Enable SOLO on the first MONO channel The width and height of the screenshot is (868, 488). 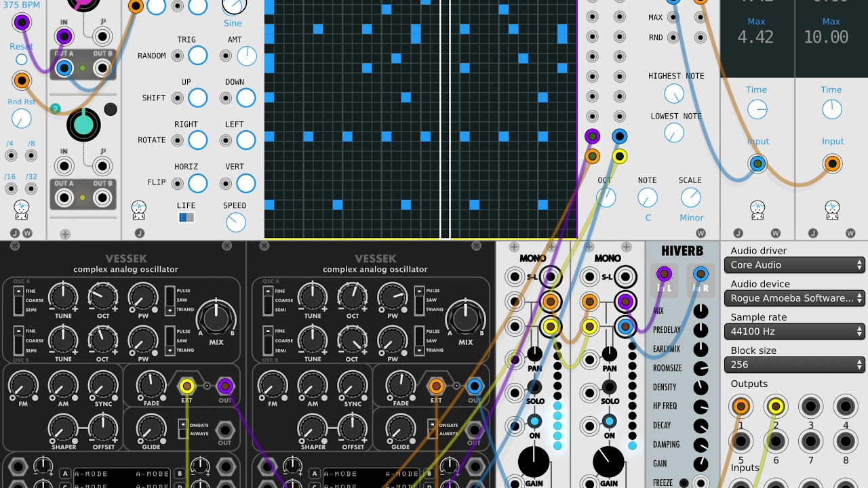point(535,388)
